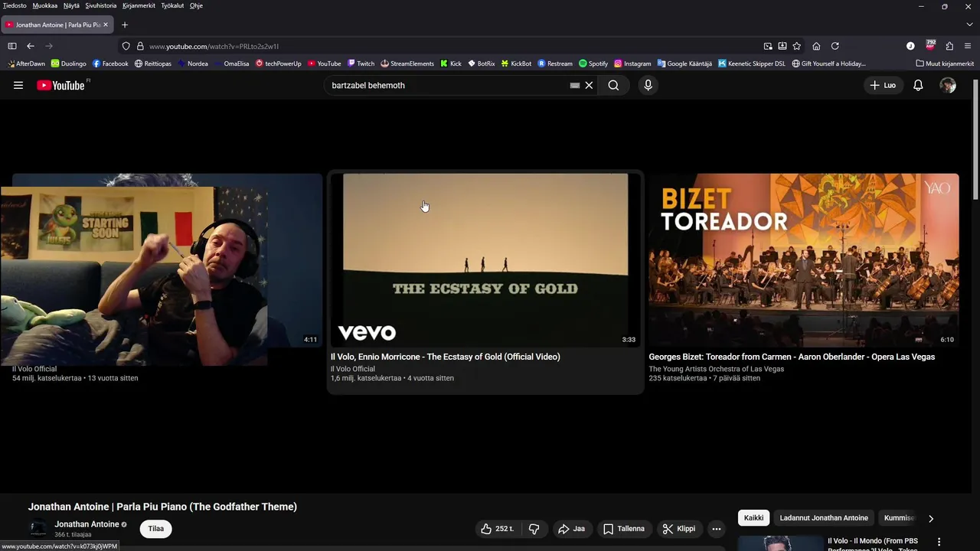Go back with the browser back arrow

(x=31, y=46)
